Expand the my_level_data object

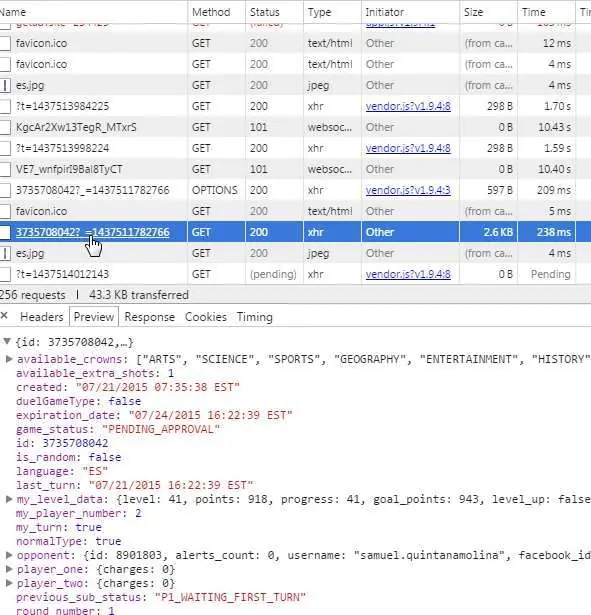point(9,499)
